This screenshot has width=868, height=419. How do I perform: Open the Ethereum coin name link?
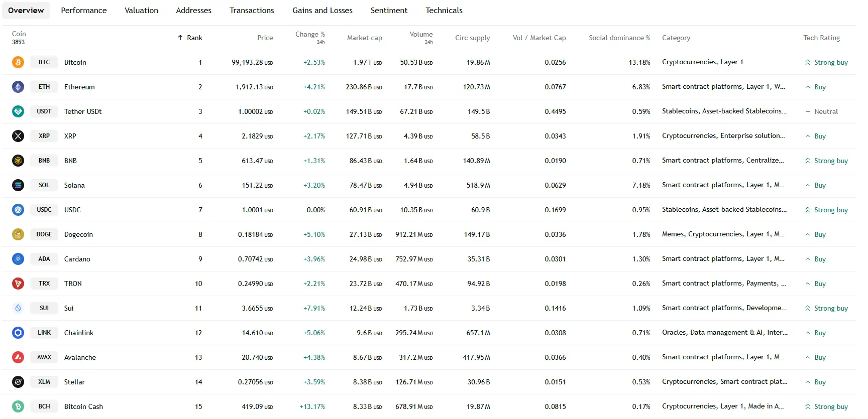coord(79,87)
